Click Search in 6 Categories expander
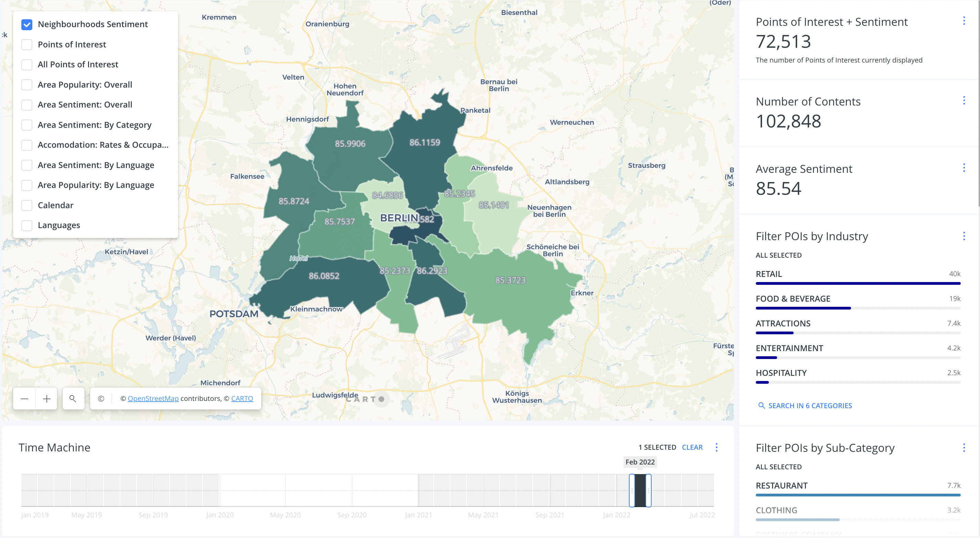This screenshot has height=538, width=980. [x=805, y=405]
